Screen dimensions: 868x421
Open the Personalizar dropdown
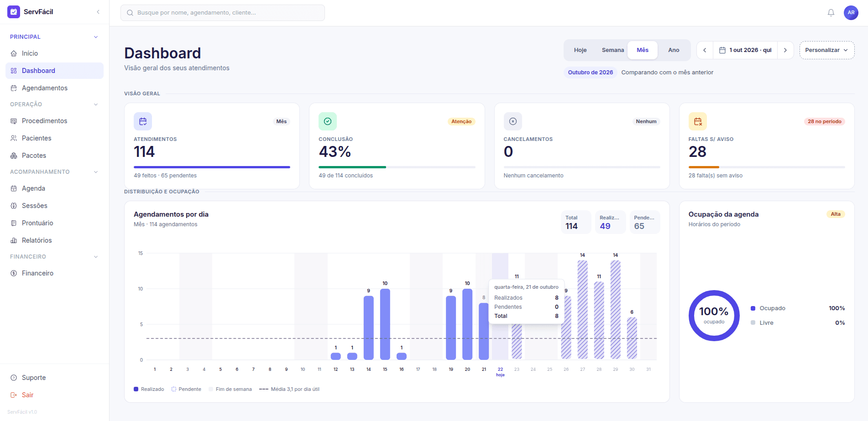tap(827, 50)
